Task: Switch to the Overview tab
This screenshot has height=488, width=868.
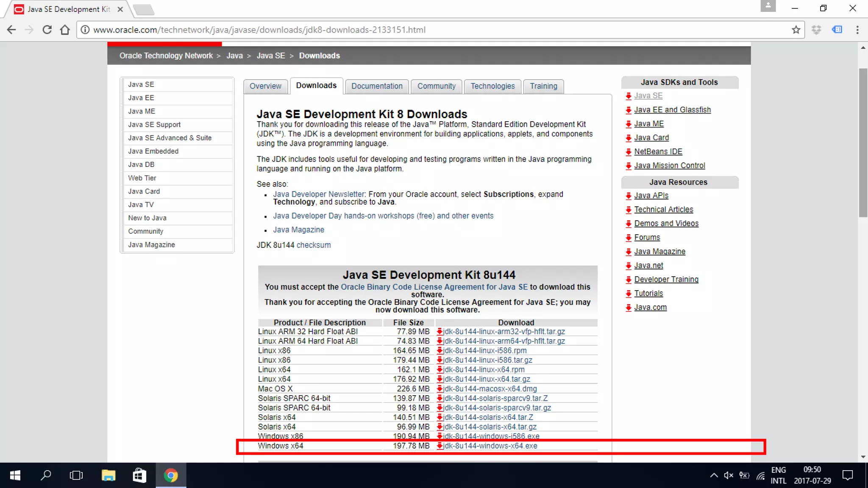Action: [x=265, y=86]
